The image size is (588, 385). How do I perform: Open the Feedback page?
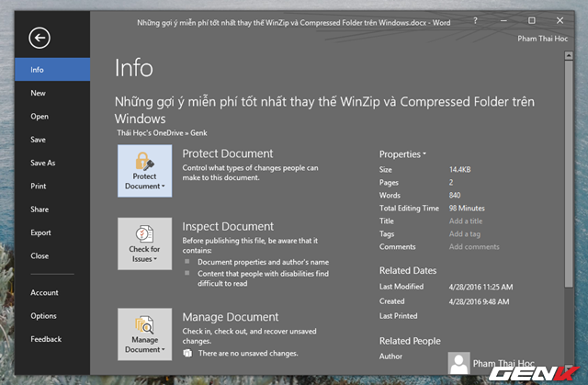tap(52, 339)
